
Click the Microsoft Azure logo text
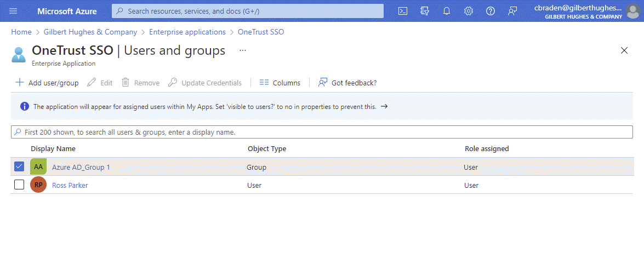coord(67,11)
